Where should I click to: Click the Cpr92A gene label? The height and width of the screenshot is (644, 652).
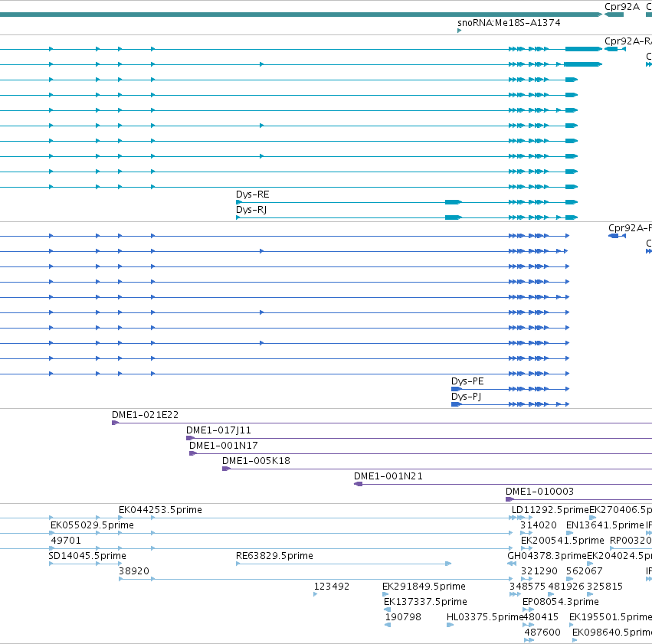[x=621, y=7]
